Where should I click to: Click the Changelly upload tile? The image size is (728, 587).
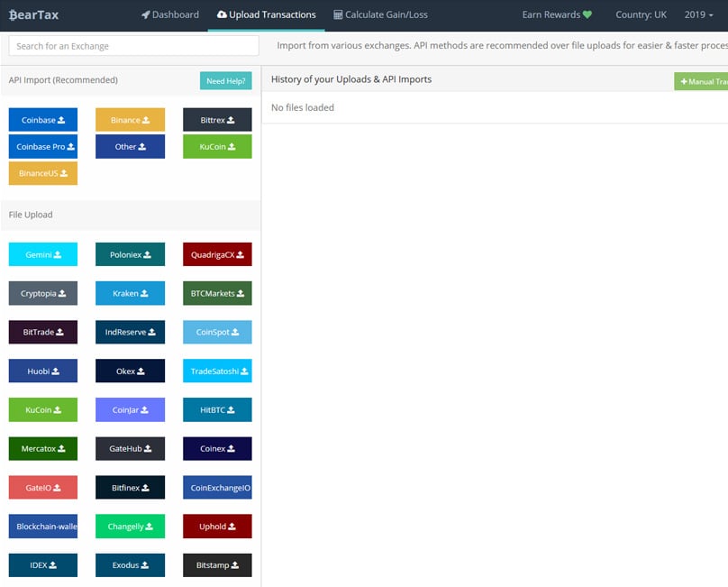(x=130, y=527)
